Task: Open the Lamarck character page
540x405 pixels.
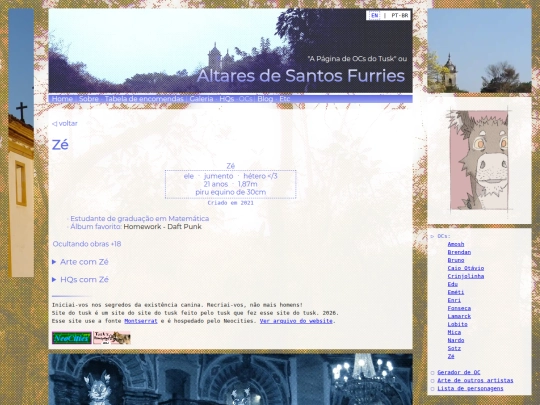Action: 459,316
